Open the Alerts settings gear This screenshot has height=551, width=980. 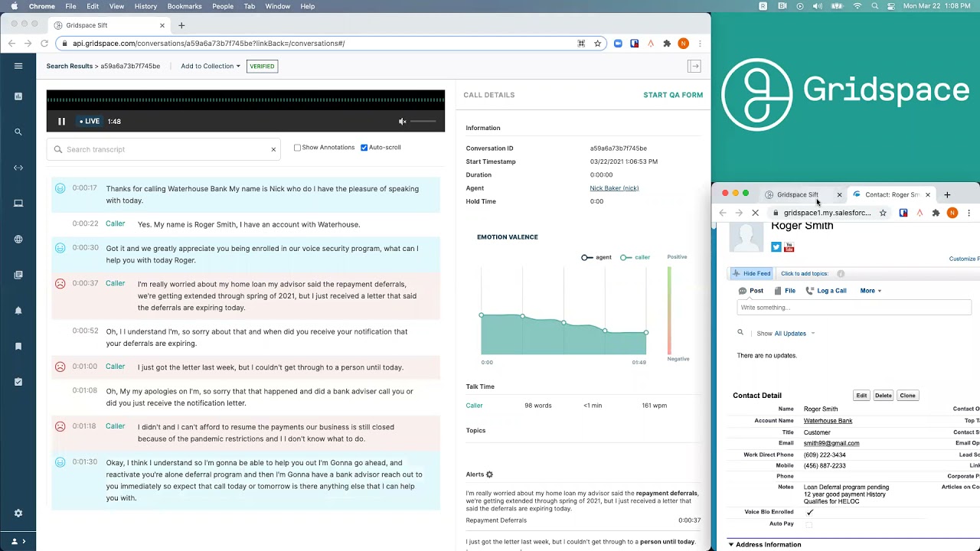(x=490, y=474)
